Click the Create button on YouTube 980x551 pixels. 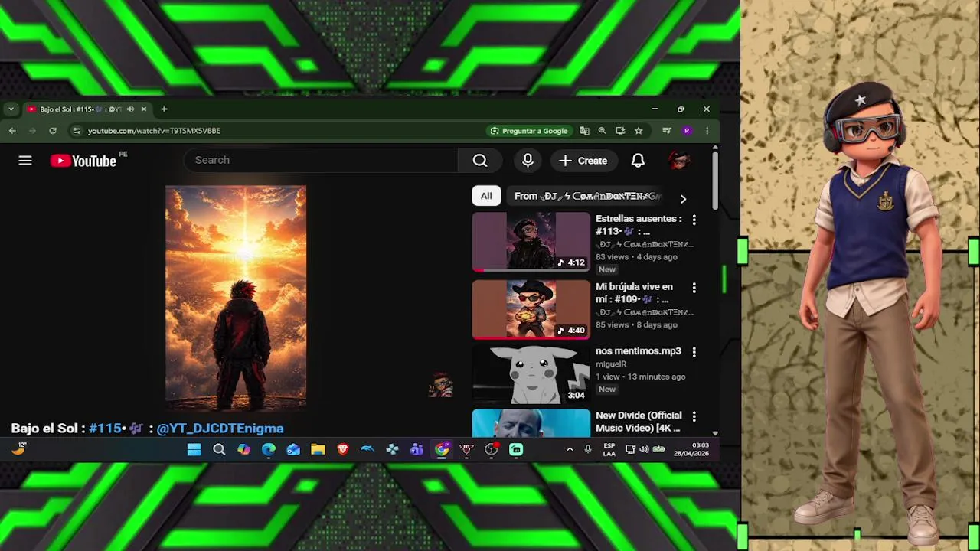click(583, 161)
